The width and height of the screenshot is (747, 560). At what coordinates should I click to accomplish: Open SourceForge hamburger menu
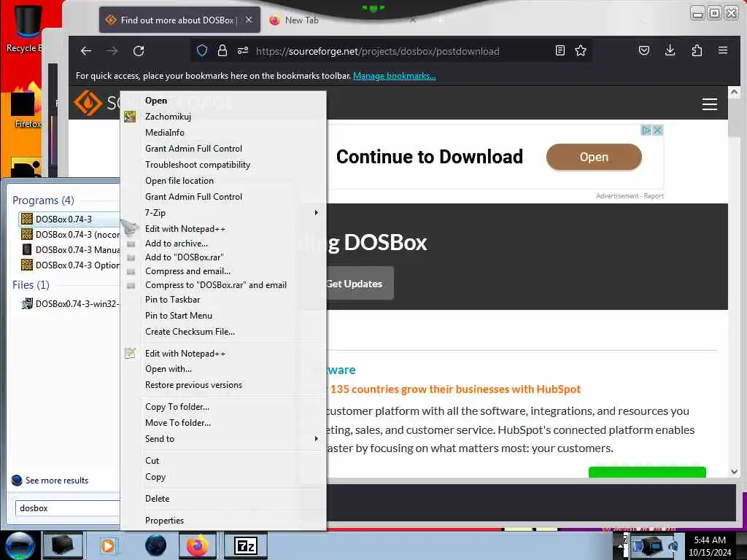tap(709, 104)
